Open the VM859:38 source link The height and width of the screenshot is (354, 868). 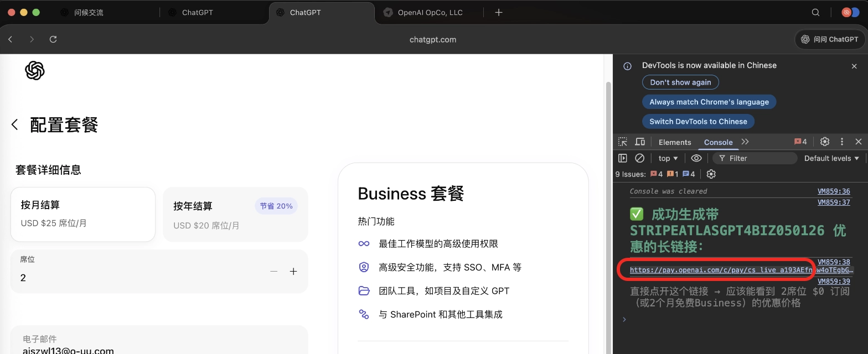834,262
